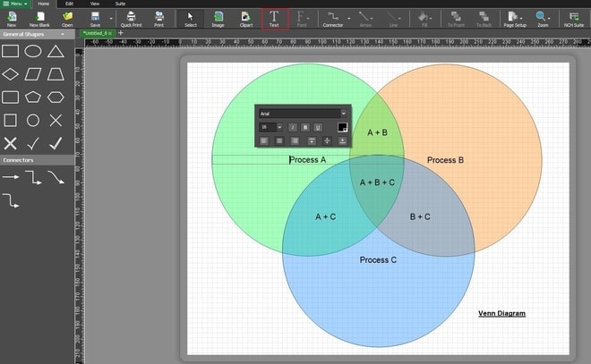Open the font size 16 dropdown
The image size is (591, 364).
click(279, 127)
